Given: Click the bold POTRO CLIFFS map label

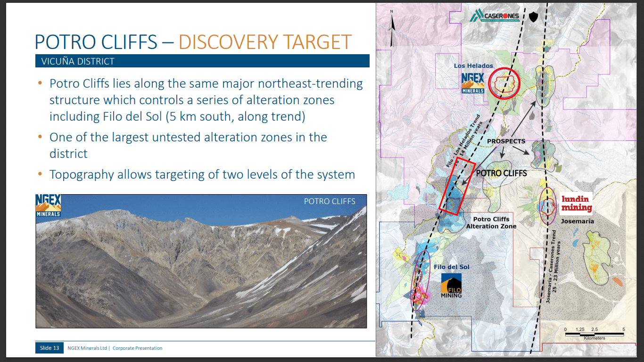Looking at the screenshot, I should (x=502, y=173).
